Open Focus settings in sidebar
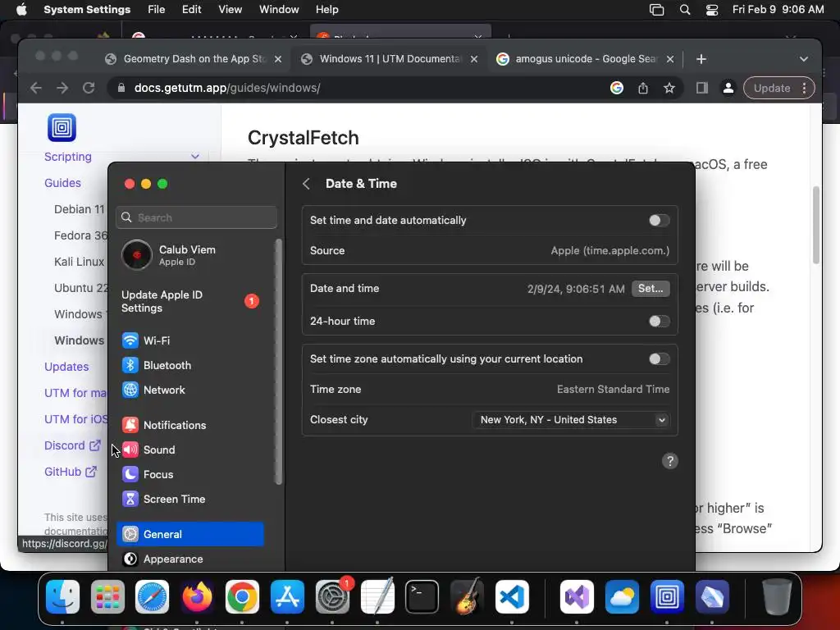This screenshot has height=630, width=840. click(x=190, y=474)
